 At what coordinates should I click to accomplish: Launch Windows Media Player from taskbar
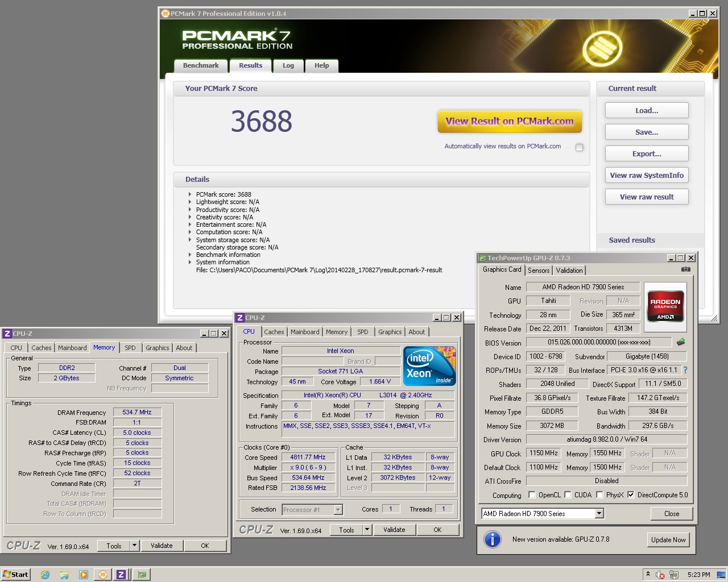point(84,575)
